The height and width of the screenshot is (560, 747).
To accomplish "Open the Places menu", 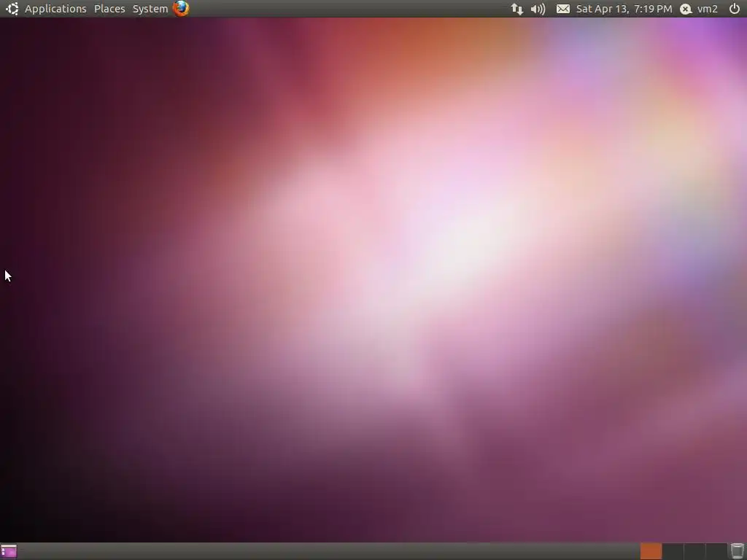I will pos(109,9).
